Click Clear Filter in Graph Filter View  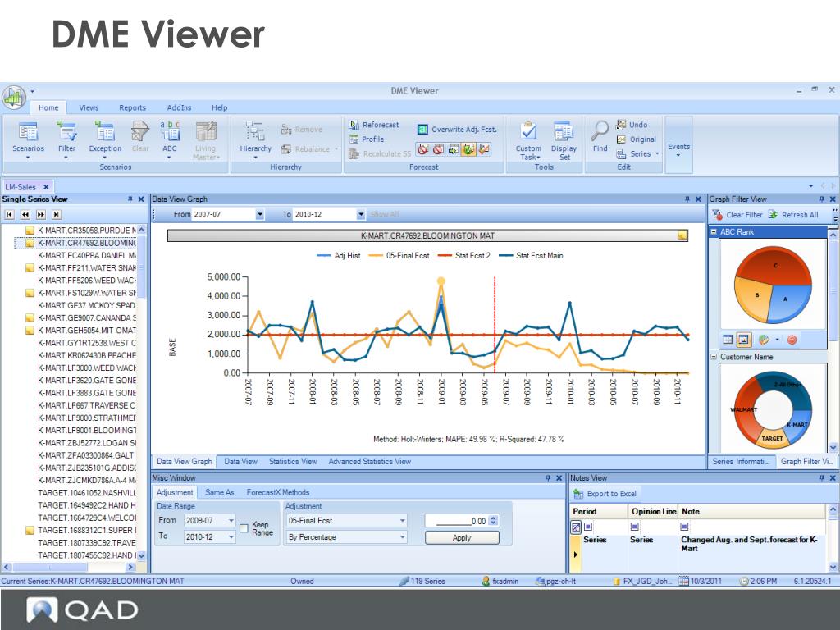click(737, 215)
